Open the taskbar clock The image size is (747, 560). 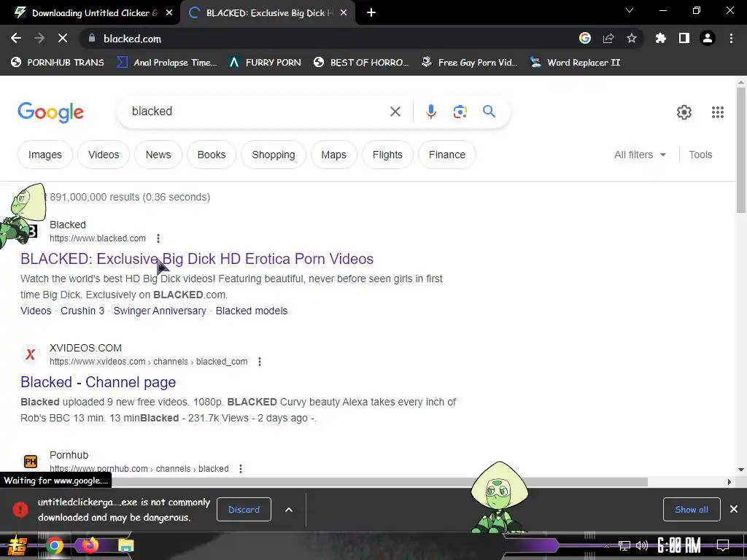(x=679, y=545)
